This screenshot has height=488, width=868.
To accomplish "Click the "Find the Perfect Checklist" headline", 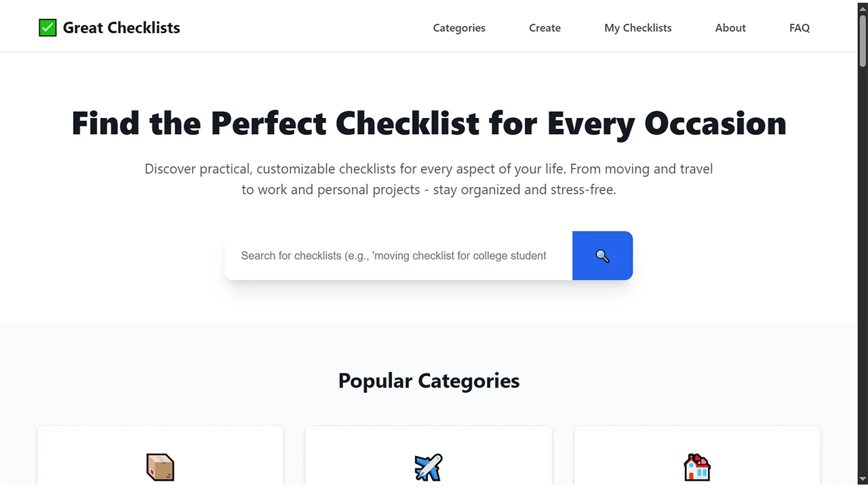I will [x=429, y=123].
